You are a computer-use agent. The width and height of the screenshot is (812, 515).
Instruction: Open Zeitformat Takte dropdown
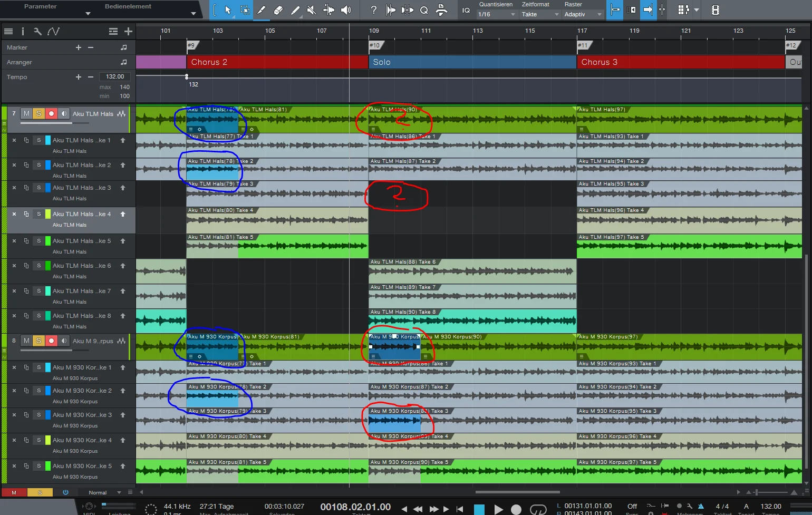pos(540,14)
